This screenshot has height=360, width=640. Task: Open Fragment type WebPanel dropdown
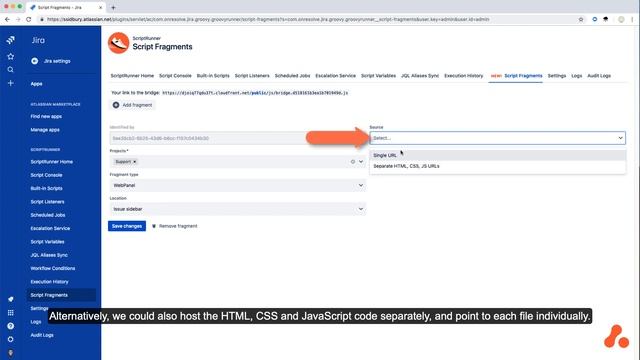tap(237, 185)
